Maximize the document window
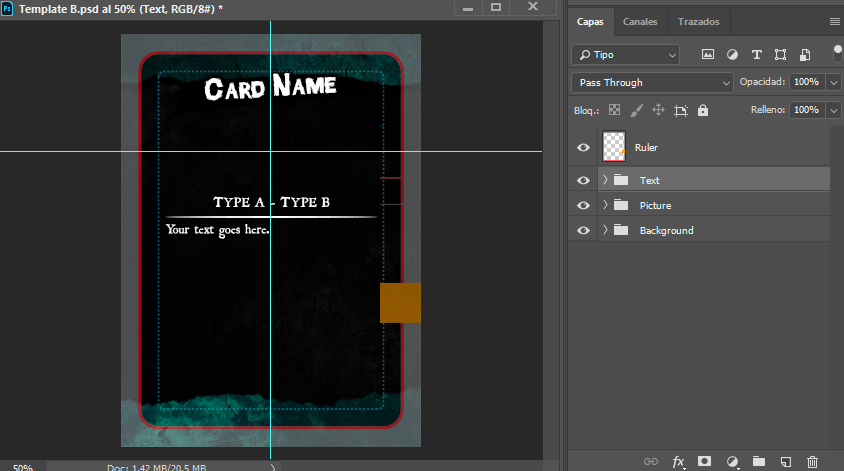844x471 pixels. [496, 7]
